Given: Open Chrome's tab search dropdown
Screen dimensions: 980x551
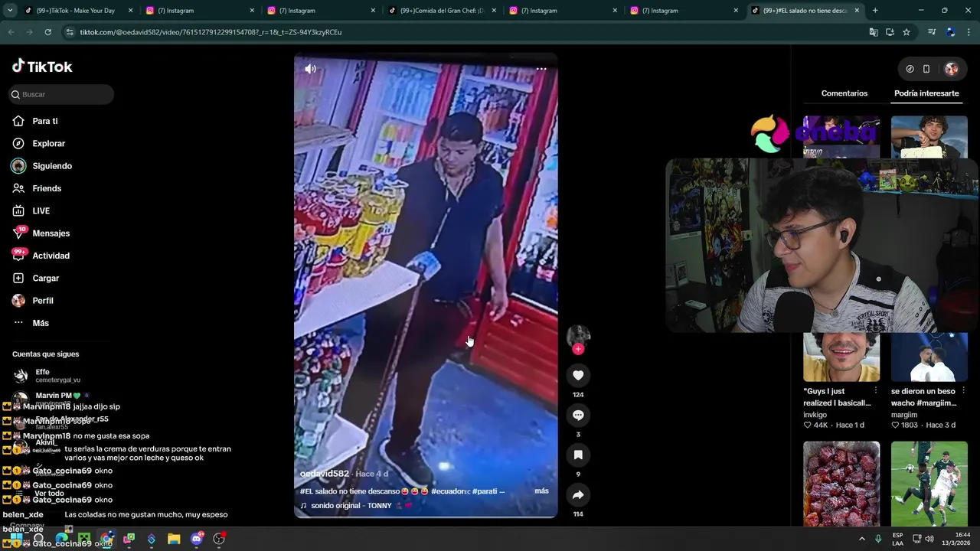Looking at the screenshot, I should coord(10,11).
